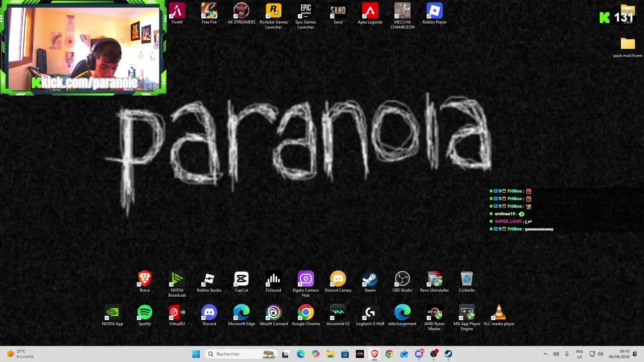Screen dimensions: 644x362
Task: Open the Windows Start menu
Action: point(196,354)
